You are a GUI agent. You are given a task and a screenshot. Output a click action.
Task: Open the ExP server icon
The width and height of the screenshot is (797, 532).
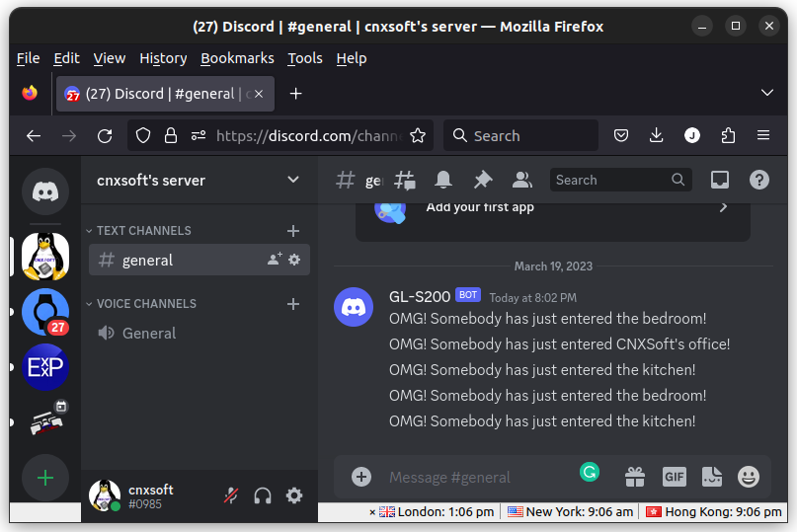pyautogui.click(x=45, y=367)
